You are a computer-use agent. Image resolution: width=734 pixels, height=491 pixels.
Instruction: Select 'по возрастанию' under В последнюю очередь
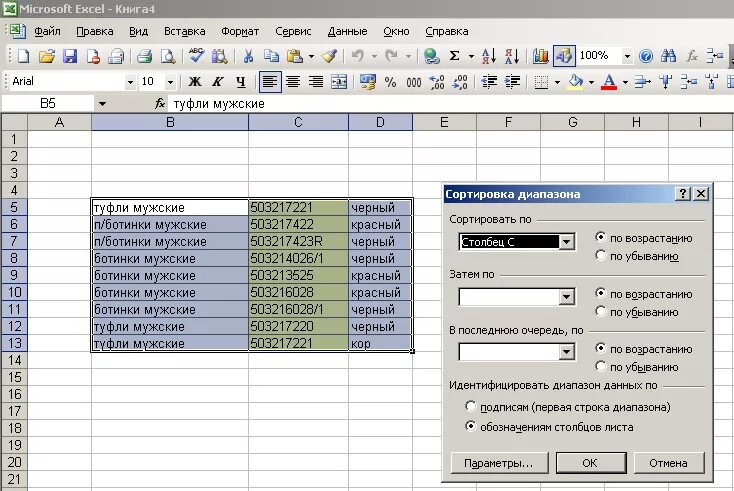pos(601,348)
